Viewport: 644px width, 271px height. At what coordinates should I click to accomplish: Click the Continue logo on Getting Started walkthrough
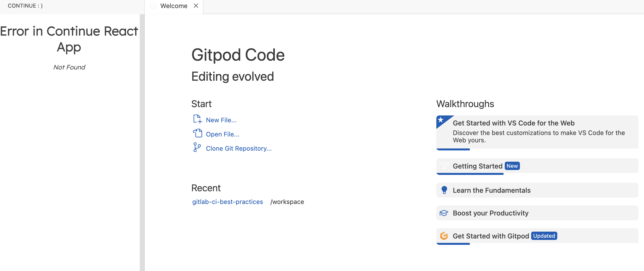click(445, 166)
